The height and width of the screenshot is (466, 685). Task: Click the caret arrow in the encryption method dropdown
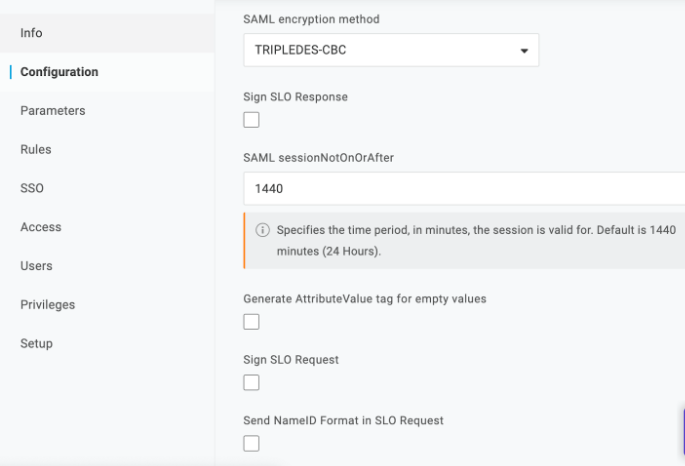[524, 51]
